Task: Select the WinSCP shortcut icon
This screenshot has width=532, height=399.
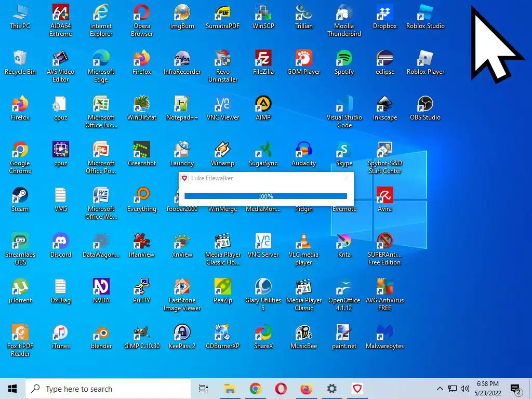Action: click(263, 17)
